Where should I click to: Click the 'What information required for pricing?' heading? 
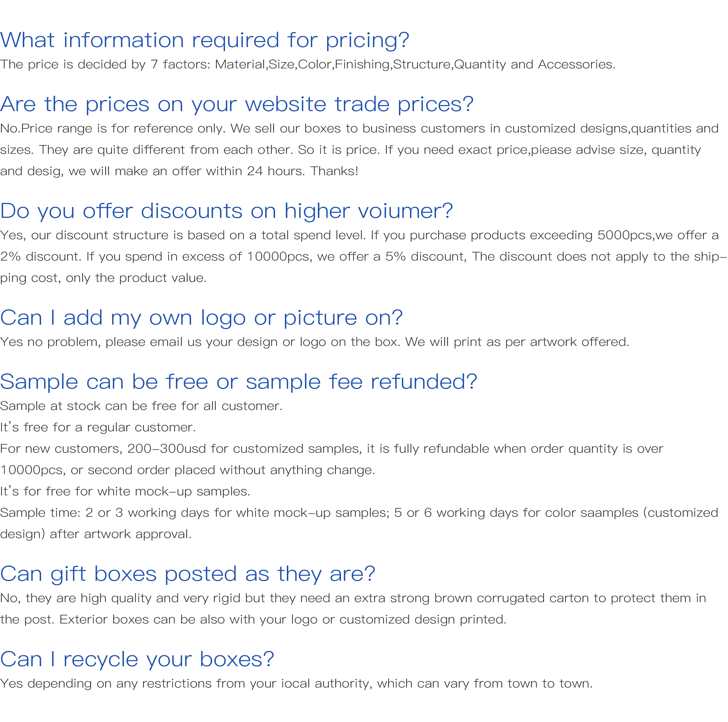pos(205,40)
